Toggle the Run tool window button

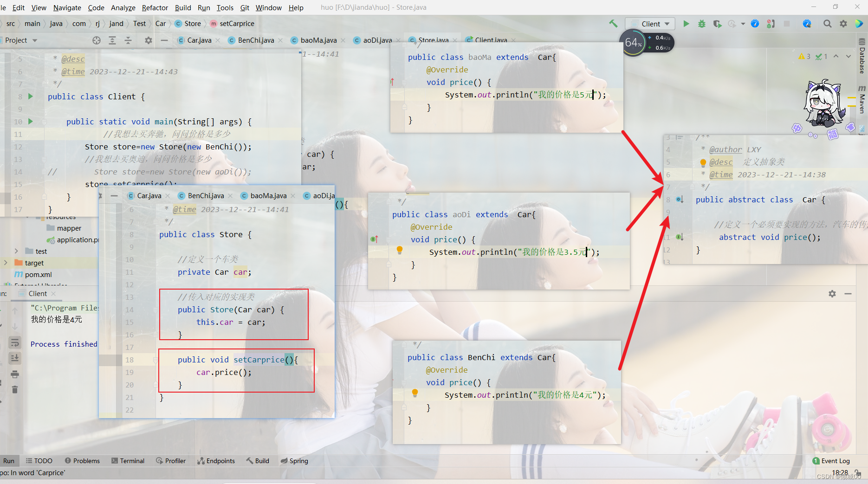pos(8,461)
